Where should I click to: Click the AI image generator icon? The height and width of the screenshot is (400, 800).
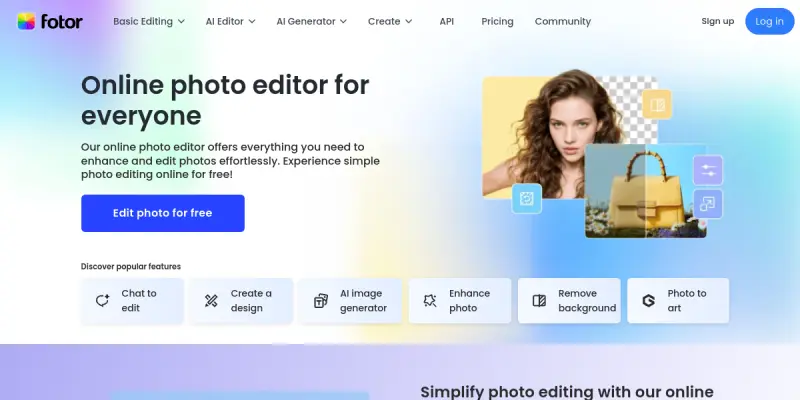point(320,301)
